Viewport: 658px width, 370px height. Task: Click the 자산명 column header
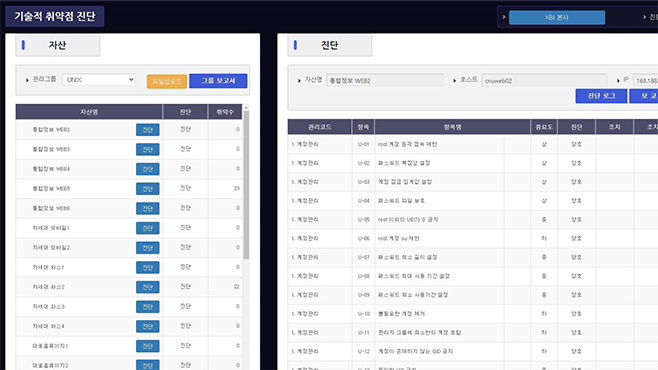click(89, 112)
